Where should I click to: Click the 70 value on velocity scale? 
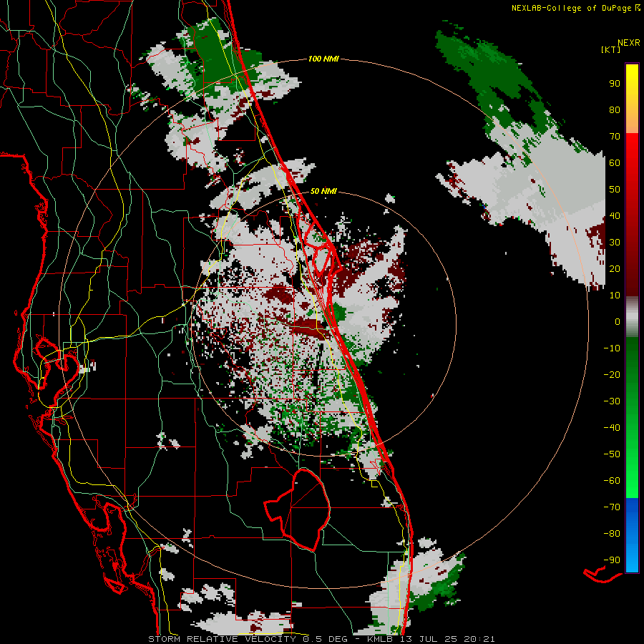[x=615, y=137]
